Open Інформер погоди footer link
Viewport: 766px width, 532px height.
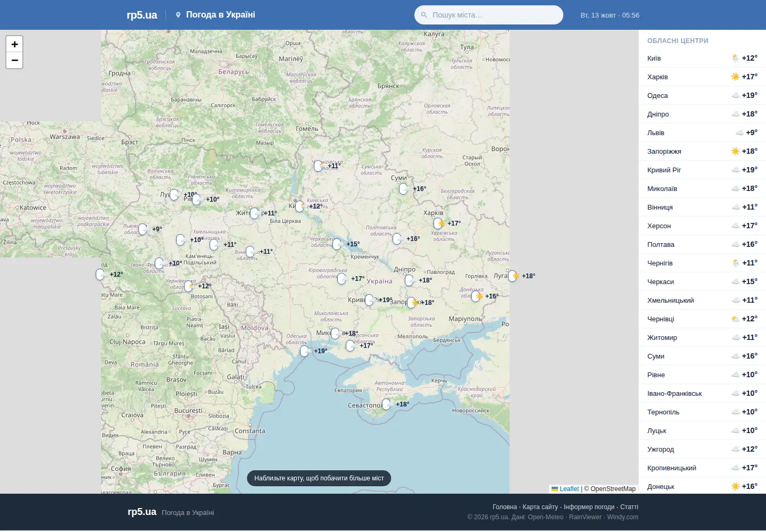589,507
